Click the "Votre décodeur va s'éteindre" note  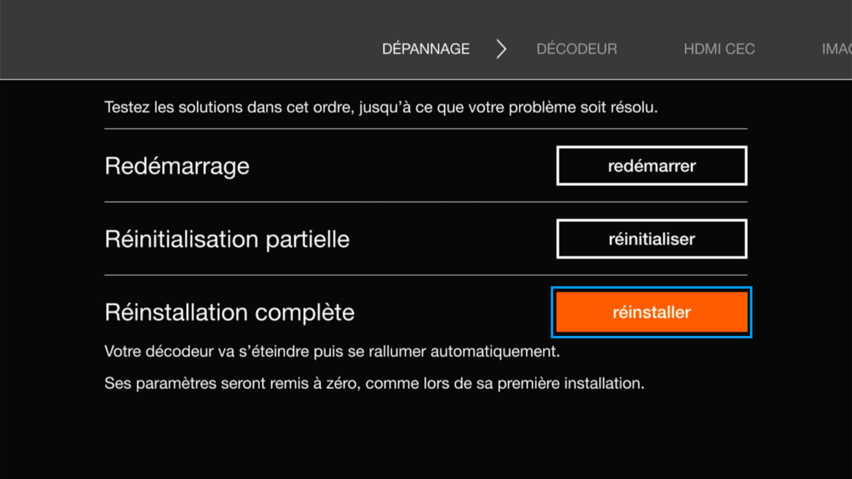tap(331, 352)
